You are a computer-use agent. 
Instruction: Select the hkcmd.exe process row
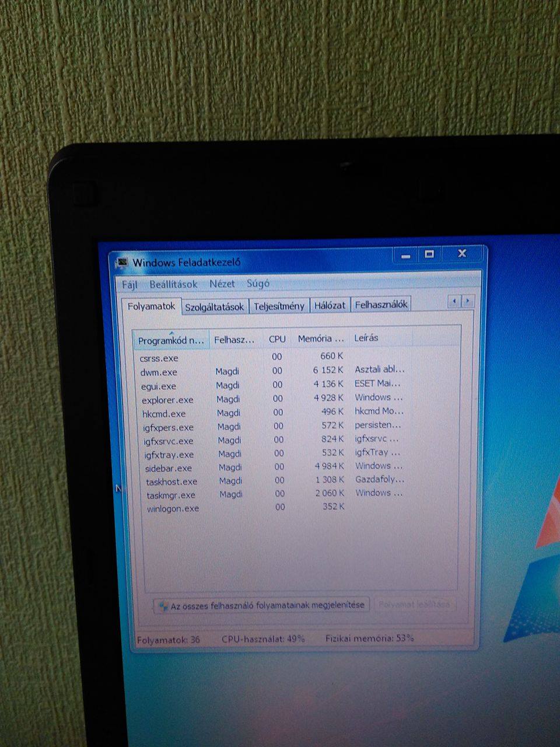pyautogui.click(x=274, y=413)
